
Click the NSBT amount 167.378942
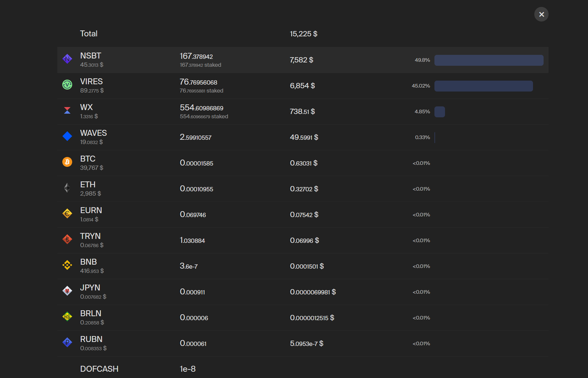pos(196,56)
